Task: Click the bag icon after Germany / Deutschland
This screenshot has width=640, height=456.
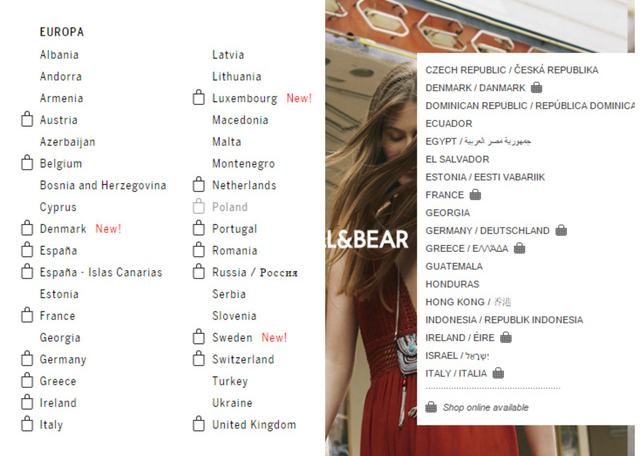Action: (x=561, y=230)
